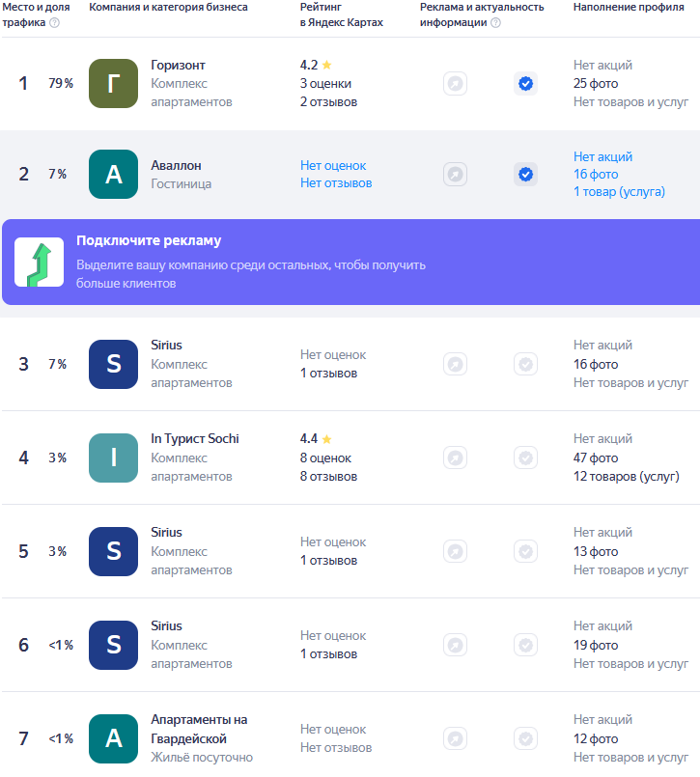
Task: Click the advertising icon in row 6 Sirius
Action: tap(455, 645)
